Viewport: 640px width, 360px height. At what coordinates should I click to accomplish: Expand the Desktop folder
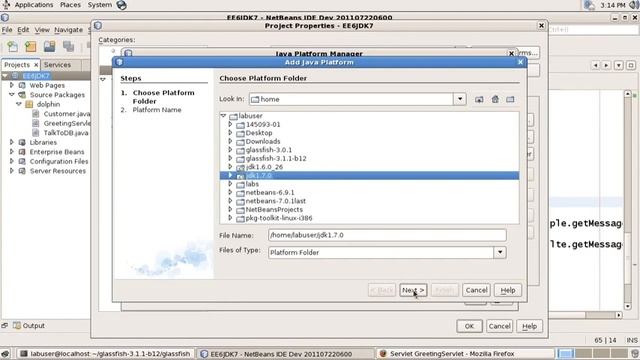[x=230, y=133]
